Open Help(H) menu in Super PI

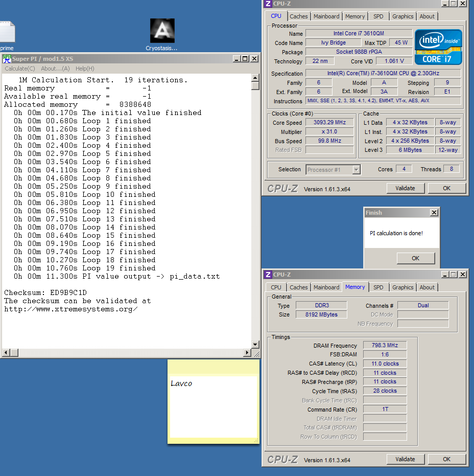pos(85,69)
